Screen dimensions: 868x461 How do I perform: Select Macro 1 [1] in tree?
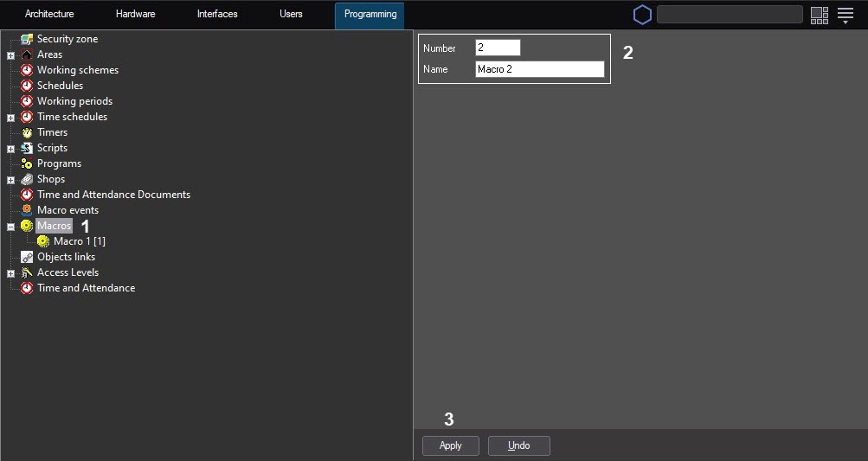tap(79, 241)
